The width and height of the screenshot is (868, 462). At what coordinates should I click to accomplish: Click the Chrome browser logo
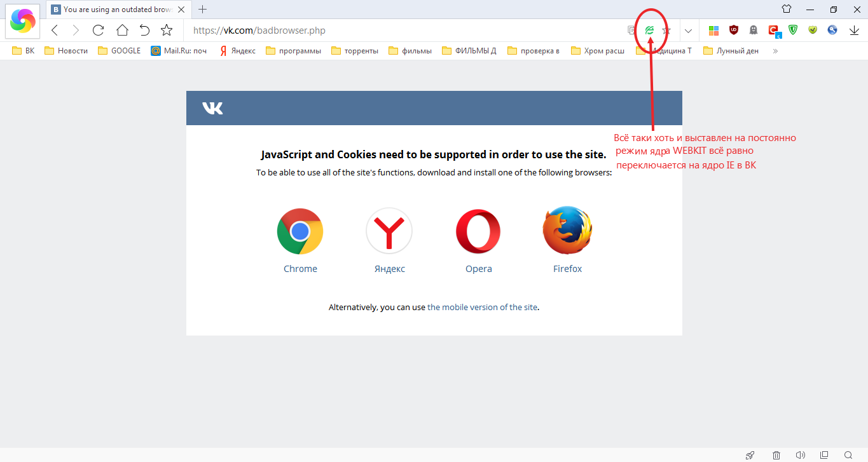click(x=300, y=231)
